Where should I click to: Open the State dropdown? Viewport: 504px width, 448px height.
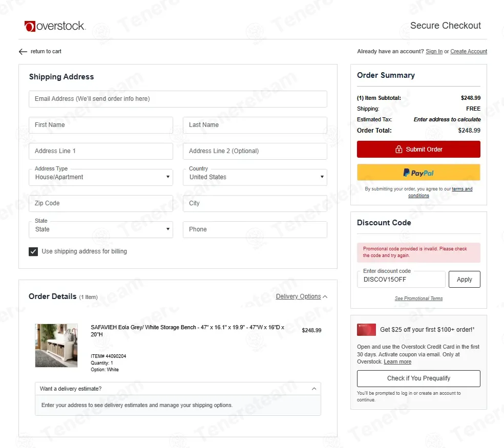click(x=101, y=229)
